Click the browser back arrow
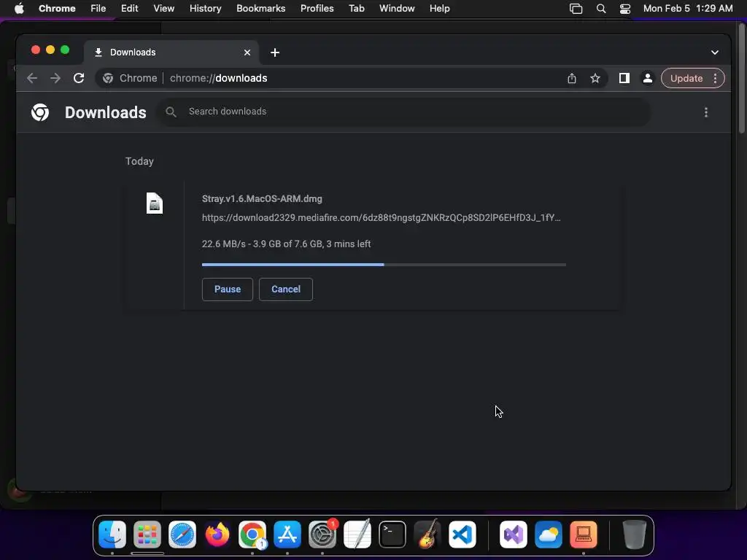The height and width of the screenshot is (560, 747). [x=32, y=78]
